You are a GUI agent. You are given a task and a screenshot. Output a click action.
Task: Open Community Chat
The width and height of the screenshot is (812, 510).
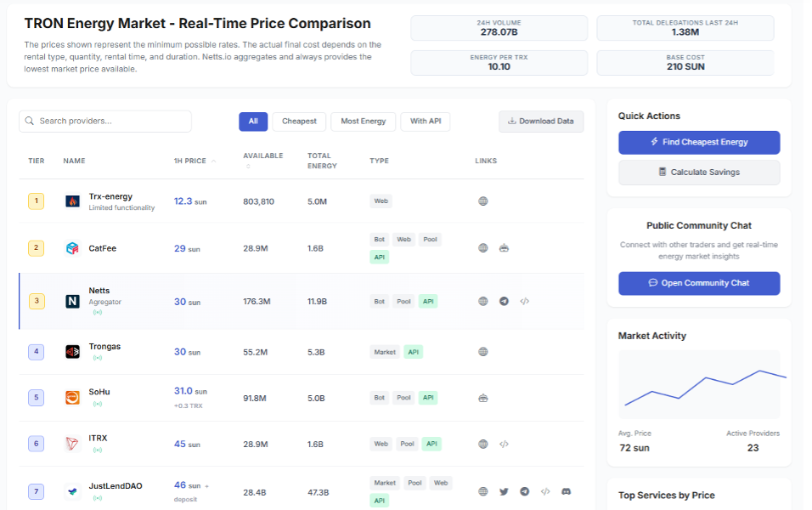tap(699, 283)
